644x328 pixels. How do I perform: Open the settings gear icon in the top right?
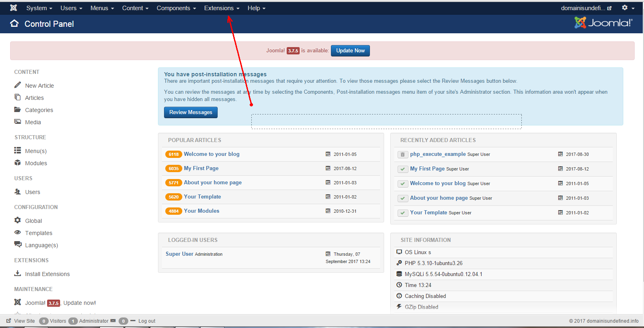pyautogui.click(x=625, y=8)
